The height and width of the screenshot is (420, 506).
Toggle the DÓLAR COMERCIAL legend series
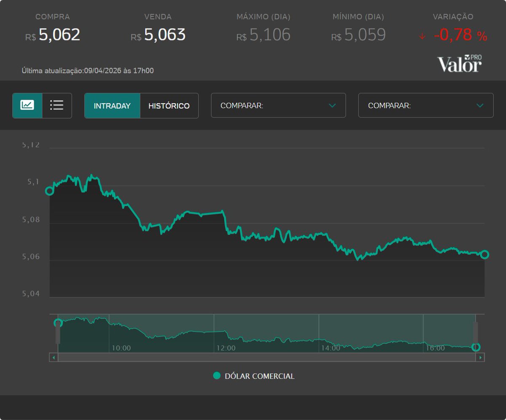254,376
